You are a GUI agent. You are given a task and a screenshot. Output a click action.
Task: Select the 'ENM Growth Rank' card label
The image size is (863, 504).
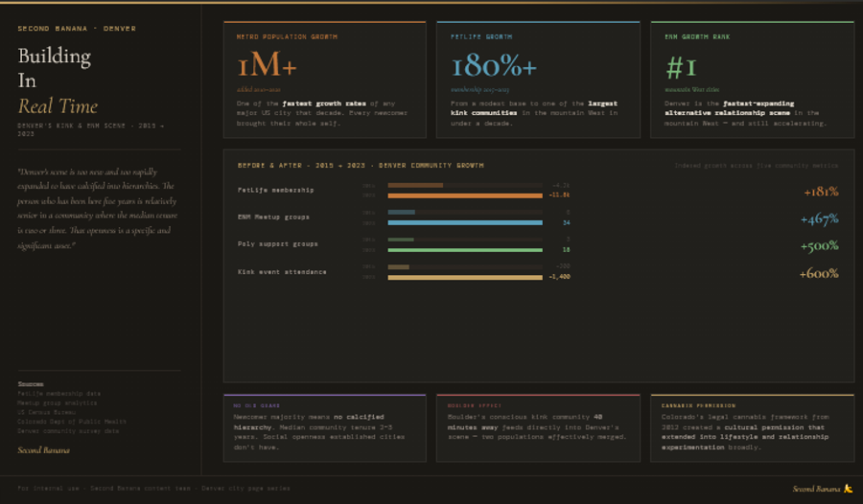697,36
